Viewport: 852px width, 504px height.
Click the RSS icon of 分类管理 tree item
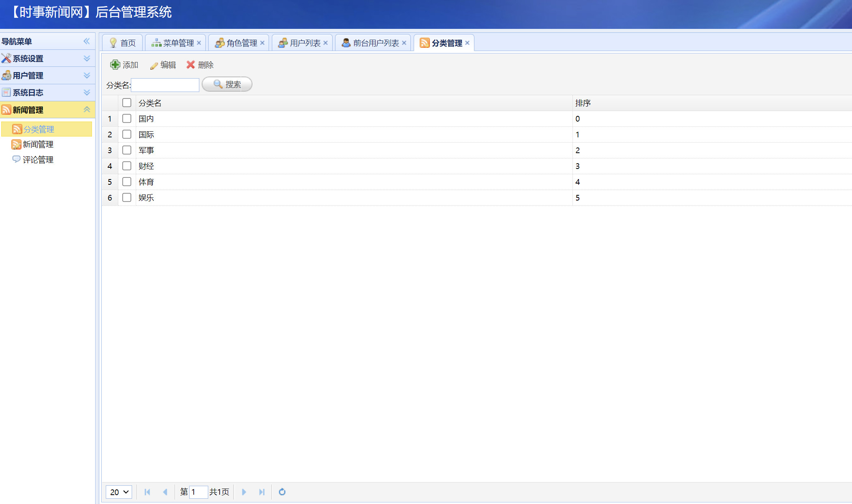(x=17, y=129)
